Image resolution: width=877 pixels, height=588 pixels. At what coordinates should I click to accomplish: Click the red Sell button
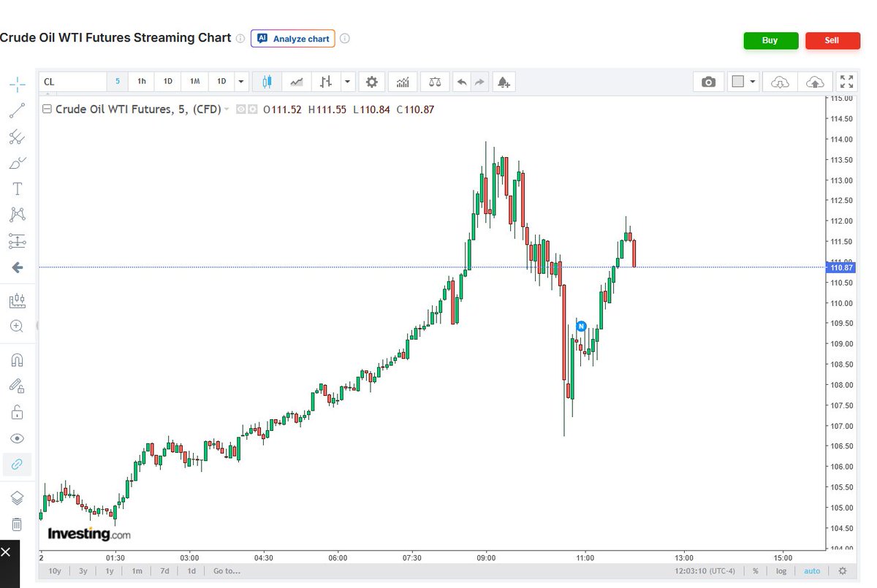pyautogui.click(x=832, y=41)
